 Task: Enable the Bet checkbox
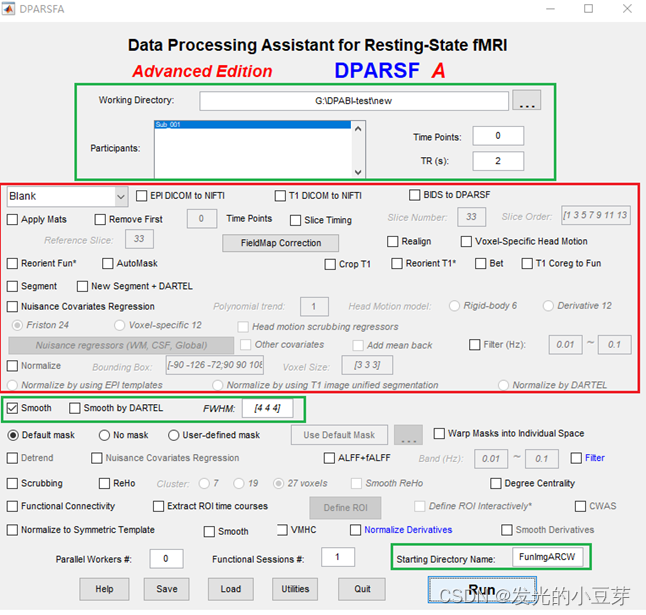[x=480, y=264]
